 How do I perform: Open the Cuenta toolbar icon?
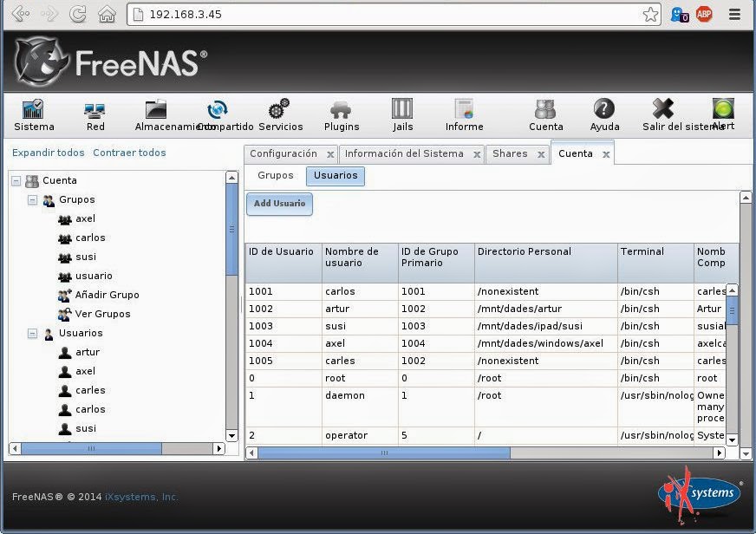545,113
